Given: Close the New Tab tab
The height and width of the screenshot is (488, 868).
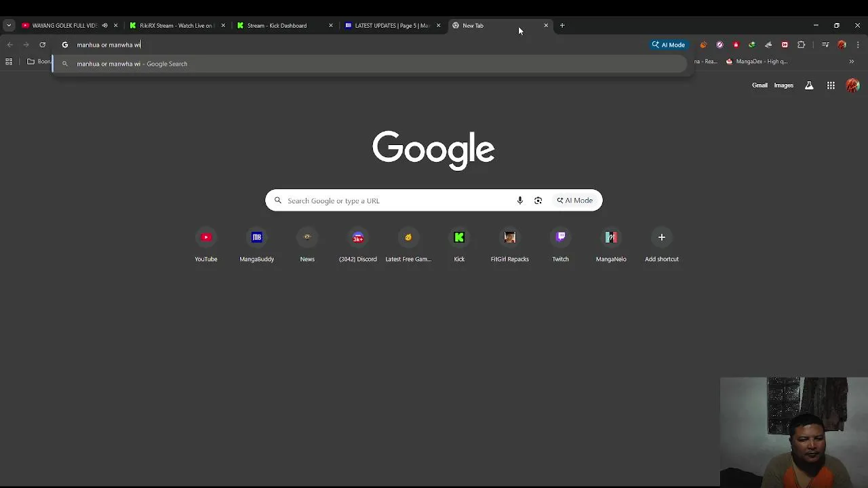Looking at the screenshot, I should pyautogui.click(x=546, y=25).
